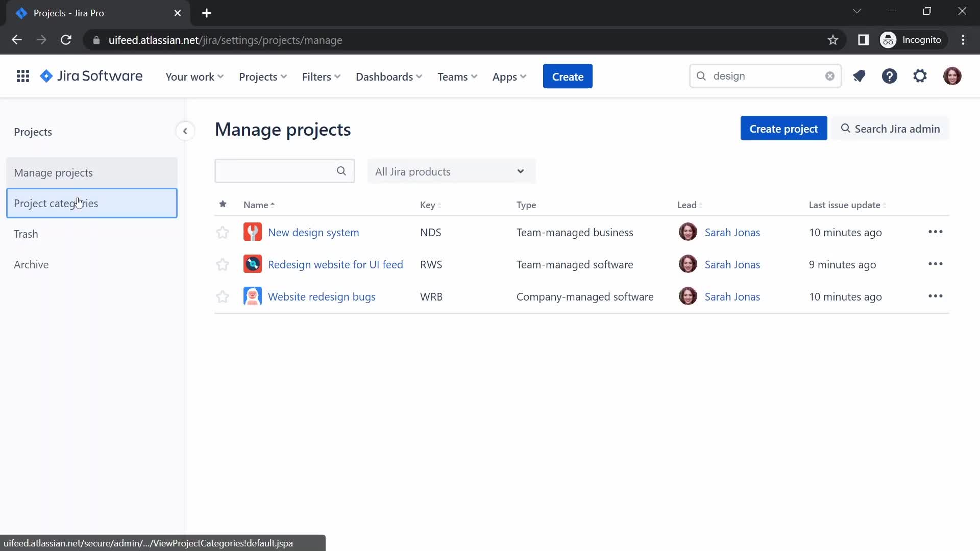This screenshot has width=980, height=551.
Task: Open the New design system project link
Action: [x=313, y=232]
